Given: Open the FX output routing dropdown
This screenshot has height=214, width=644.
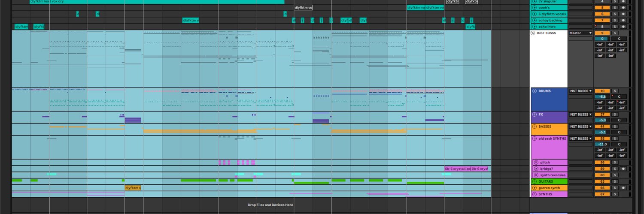Looking at the screenshot, I should click(580, 115).
